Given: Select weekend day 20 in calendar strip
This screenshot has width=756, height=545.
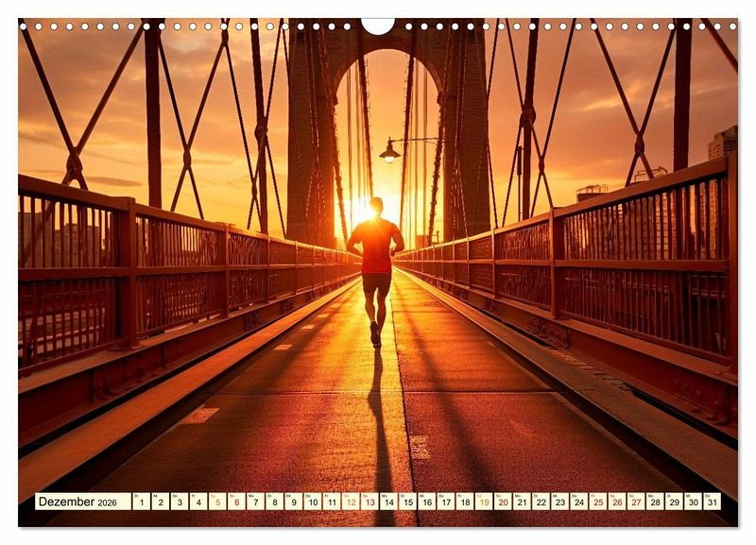Looking at the screenshot, I should (x=503, y=502).
